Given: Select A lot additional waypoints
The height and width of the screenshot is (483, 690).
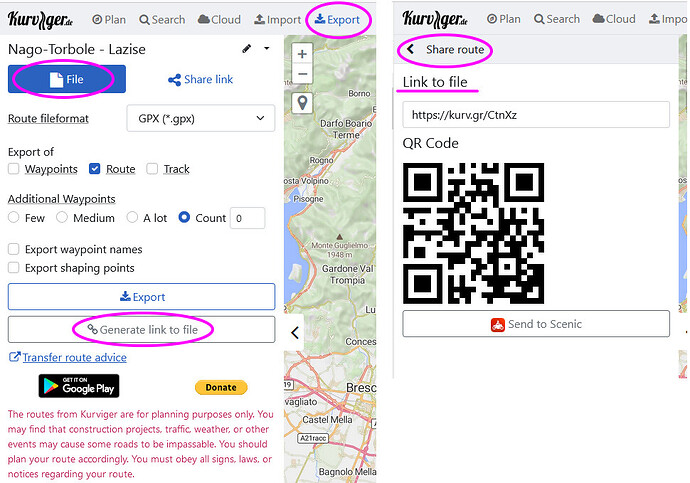Looking at the screenshot, I should click(x=132, y=217).
